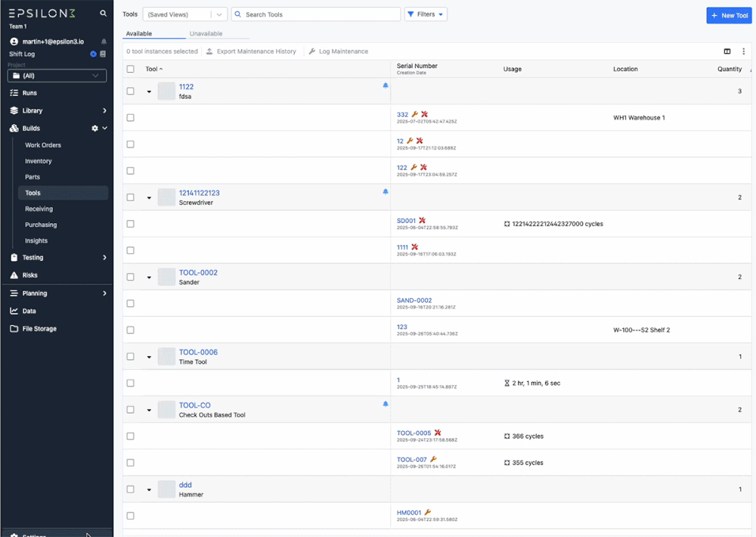Check the box for TOOL-0005 row
Image resolution: width=756 pixels, height=537 pixels.
pyautogui.click(x=130, y=436)
